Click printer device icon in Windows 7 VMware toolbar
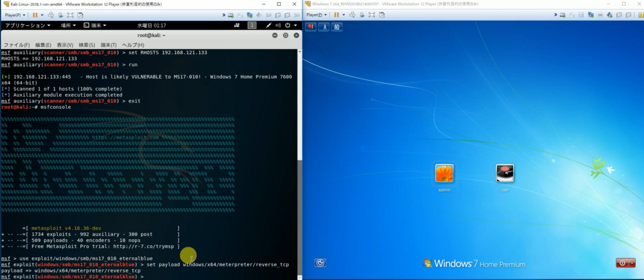644x280 pixels. click(x=600, y=15)
